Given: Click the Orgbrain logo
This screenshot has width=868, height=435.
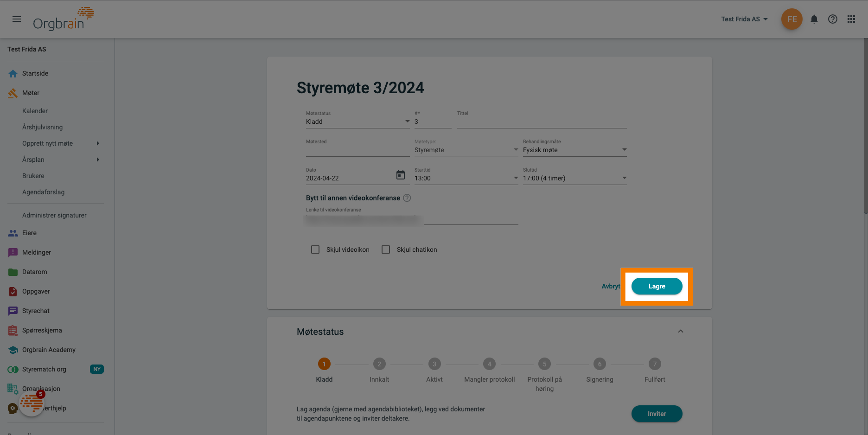Looking at the screenshot, I should tap(64, 19).
